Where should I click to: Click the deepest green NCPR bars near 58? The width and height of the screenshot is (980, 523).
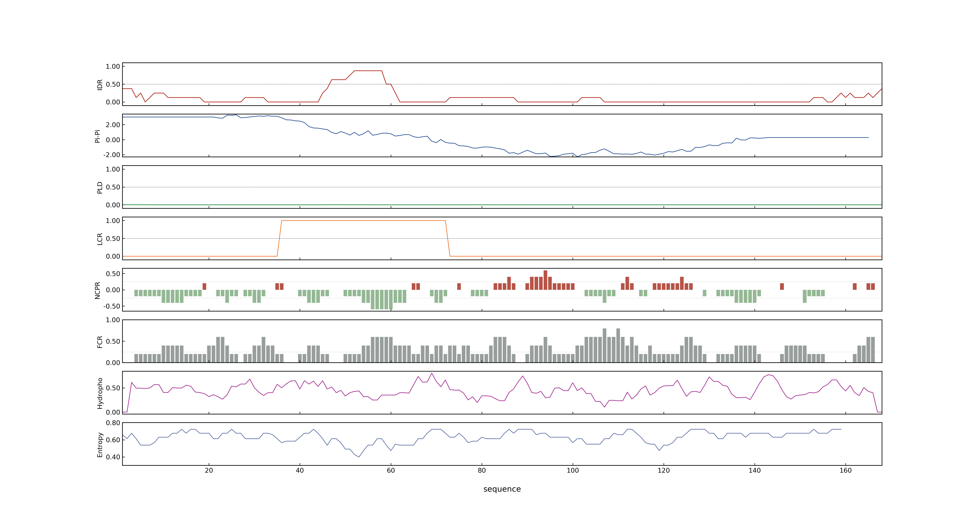(382, 299)
